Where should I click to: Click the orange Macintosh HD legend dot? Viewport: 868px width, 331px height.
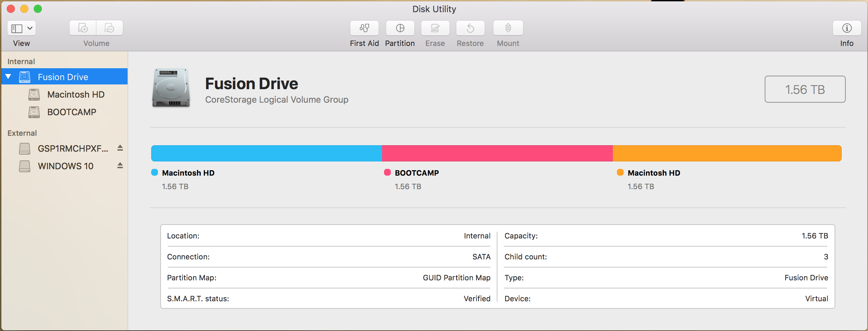(620, 172)
